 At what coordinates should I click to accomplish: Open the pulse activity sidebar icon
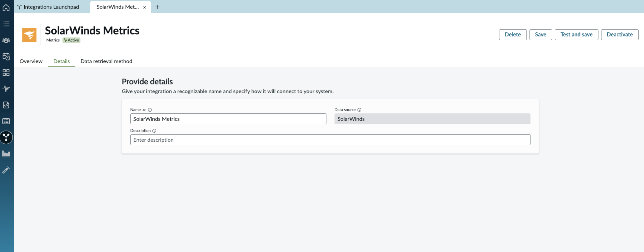click(6, 89)
